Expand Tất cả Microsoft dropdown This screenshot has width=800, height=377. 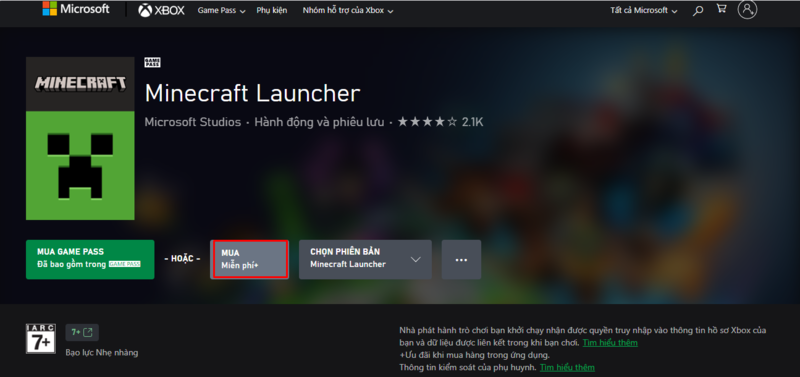(644, 11)
